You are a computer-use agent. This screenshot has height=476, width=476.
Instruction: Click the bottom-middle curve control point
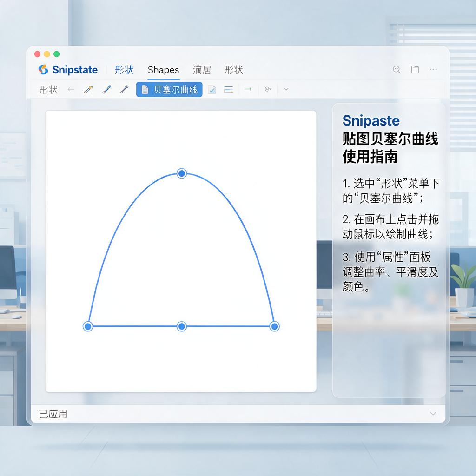point(182,326)
